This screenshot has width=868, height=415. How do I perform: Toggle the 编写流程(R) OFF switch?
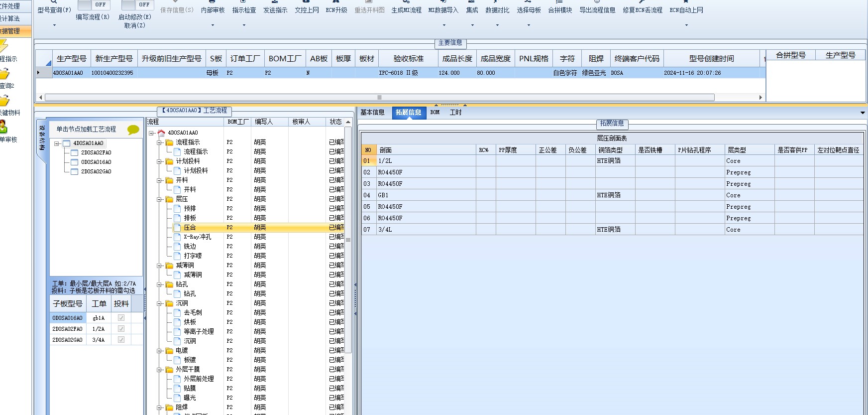(x=95, y=5)
